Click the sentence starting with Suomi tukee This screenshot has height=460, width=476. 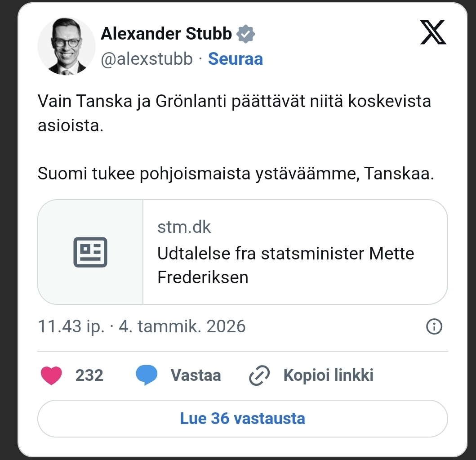click(236, 174)
